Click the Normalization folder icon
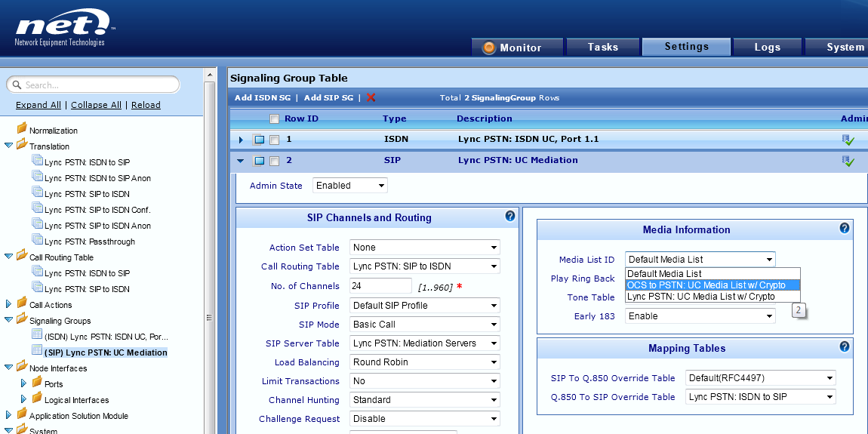 21,130
